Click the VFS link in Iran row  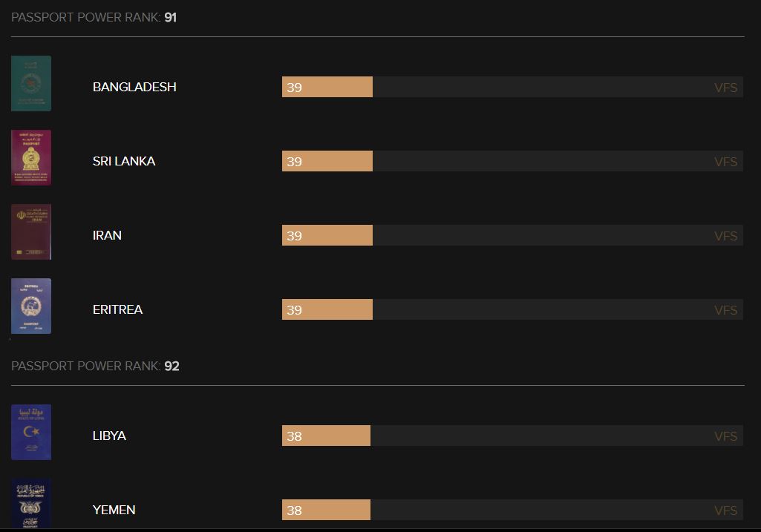pos(725,236)
